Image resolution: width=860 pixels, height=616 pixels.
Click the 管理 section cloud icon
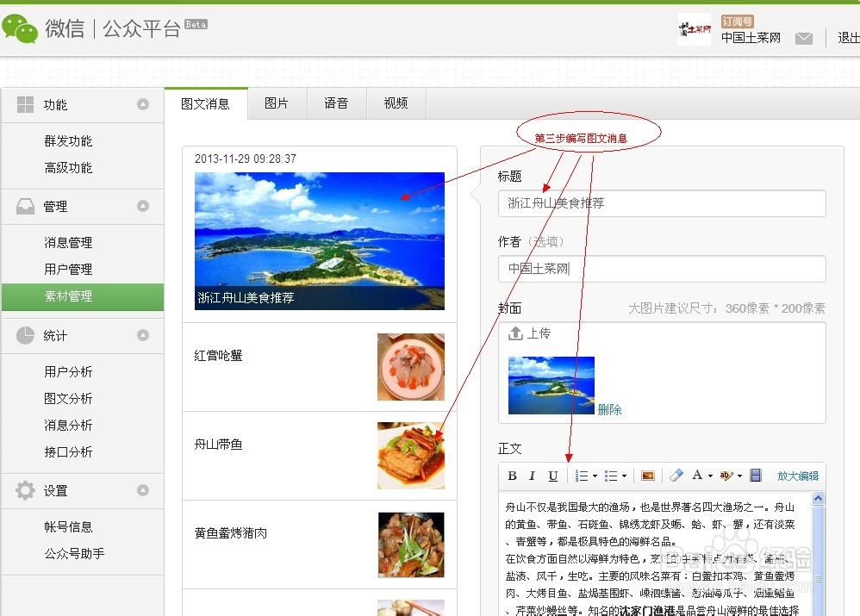tap(24, 206)
